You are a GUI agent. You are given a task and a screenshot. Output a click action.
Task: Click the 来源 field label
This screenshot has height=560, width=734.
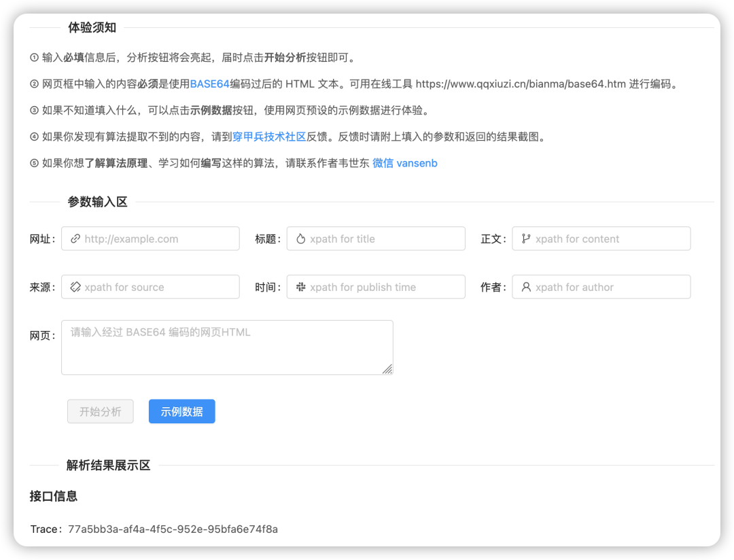point(42,287)
